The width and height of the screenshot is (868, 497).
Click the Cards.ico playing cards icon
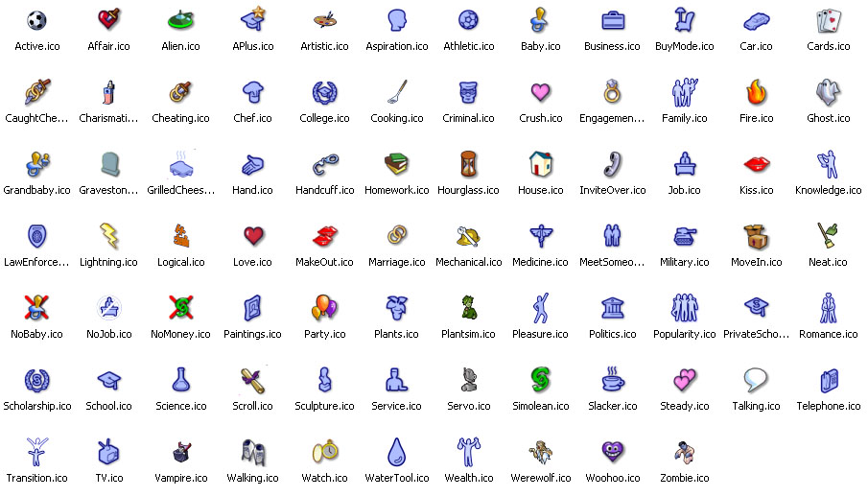click(x=828, y=20)
